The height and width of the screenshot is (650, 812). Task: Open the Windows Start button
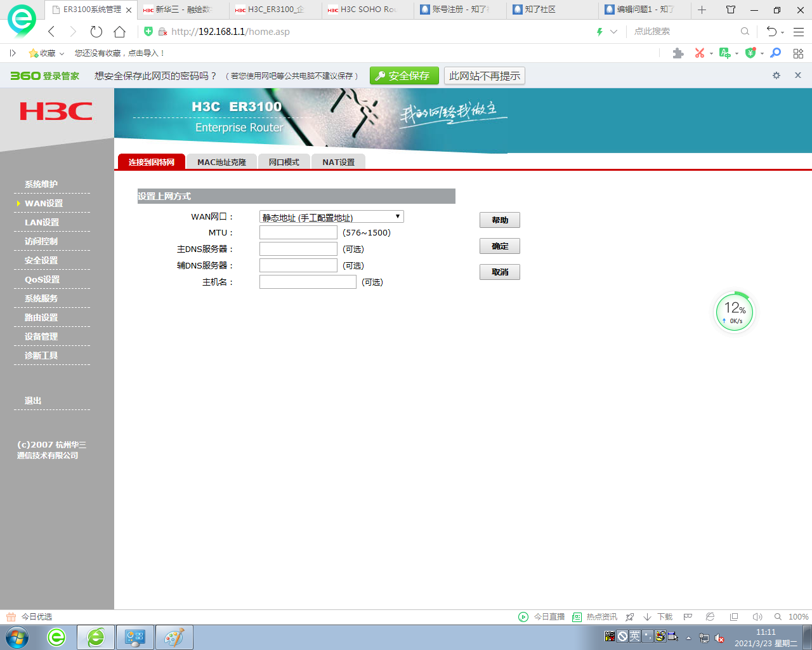click(x=17, y=637)
